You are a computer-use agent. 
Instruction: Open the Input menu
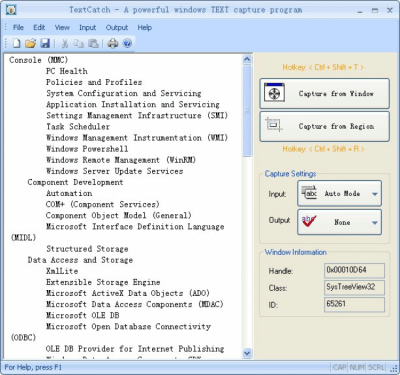tap(87, 28)
